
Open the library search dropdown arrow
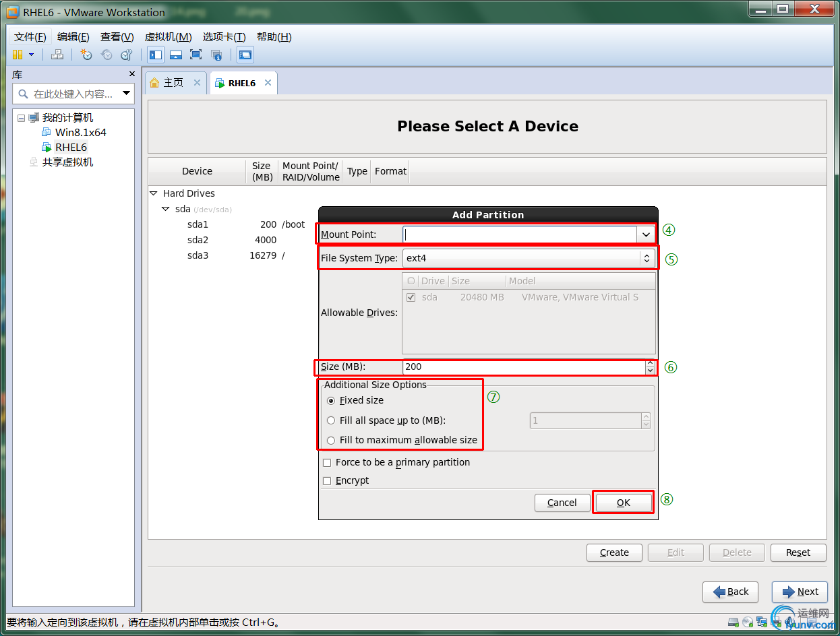coord(126,94)
